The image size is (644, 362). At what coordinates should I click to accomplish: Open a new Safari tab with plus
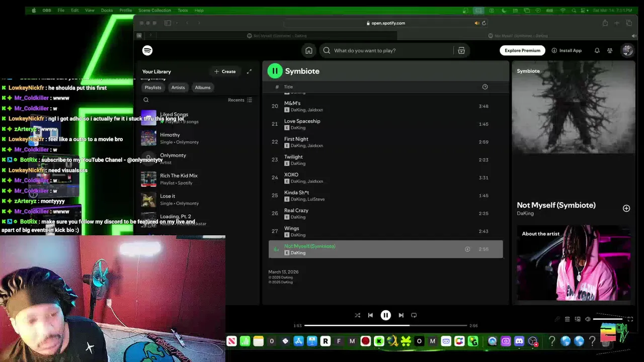point(617,23)
